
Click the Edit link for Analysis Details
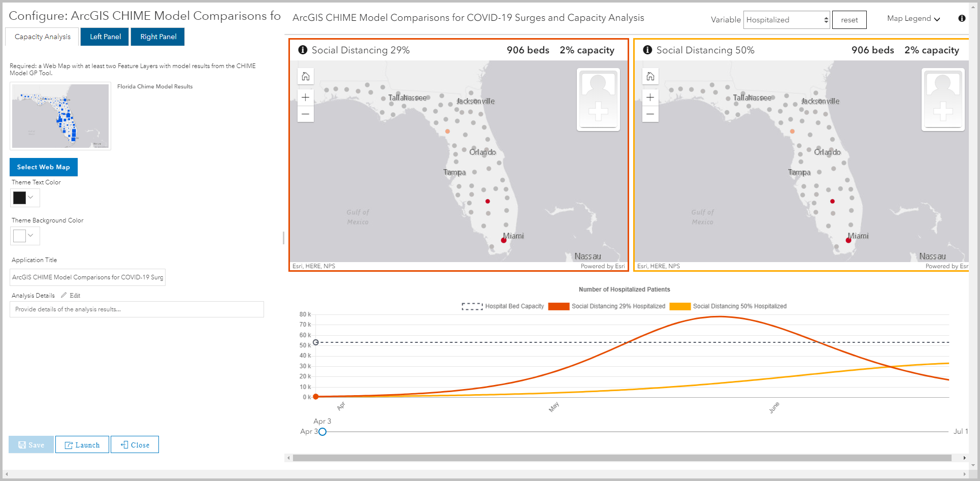[x=75, y=296]
